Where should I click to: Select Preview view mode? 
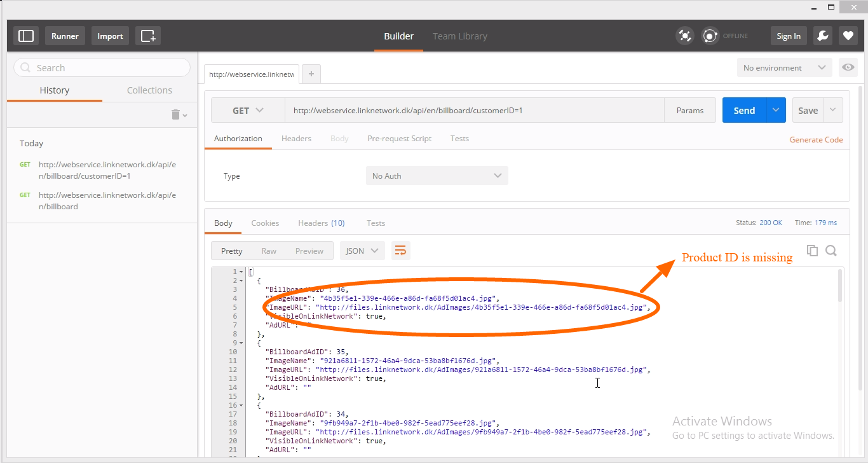(x=309, y=251)
